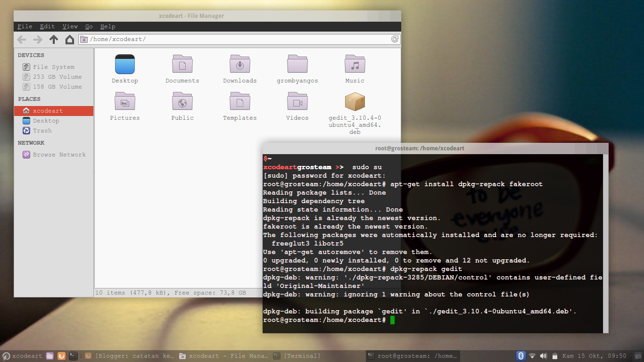The image size is (644, 362).
Task: Click the battery indicator tray icon
Action: pos(555,356)
